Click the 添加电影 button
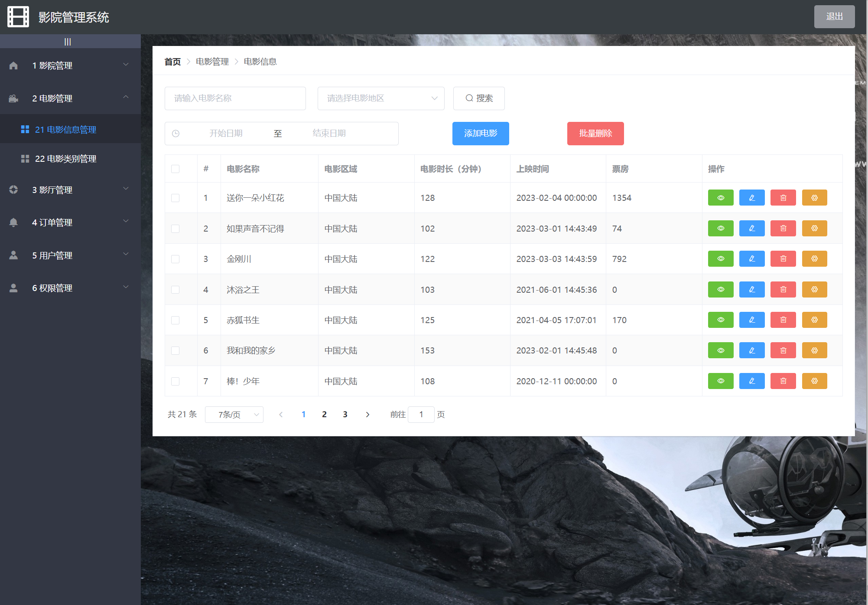This screenshot has height=605, width=868. (x=480, y=133)
